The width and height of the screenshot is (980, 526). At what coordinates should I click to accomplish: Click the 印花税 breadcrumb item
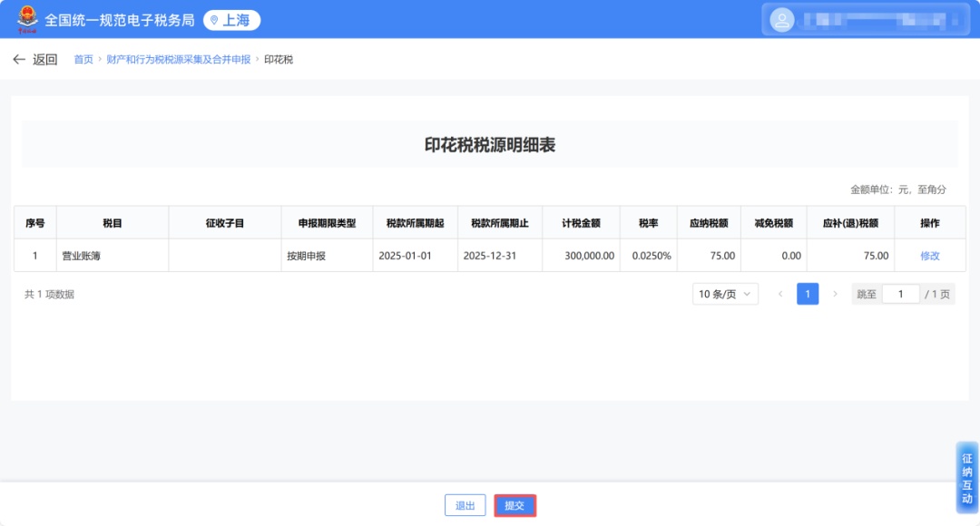tap(279, 60)
